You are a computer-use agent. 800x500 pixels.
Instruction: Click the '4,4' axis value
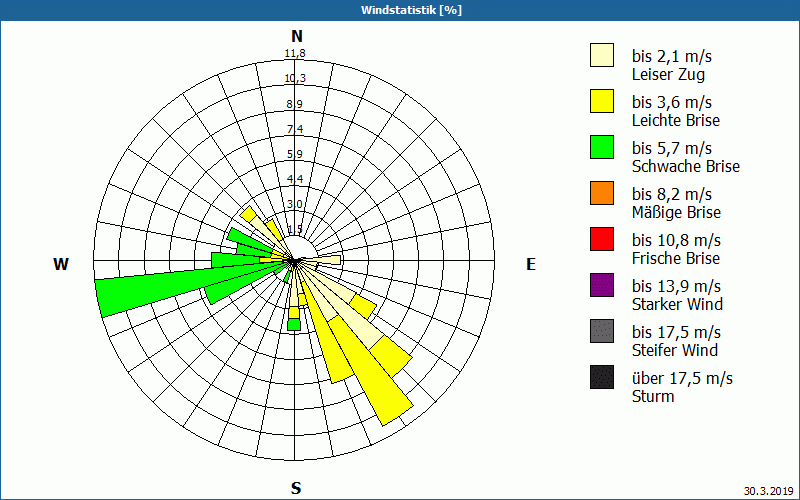[295, 179]
